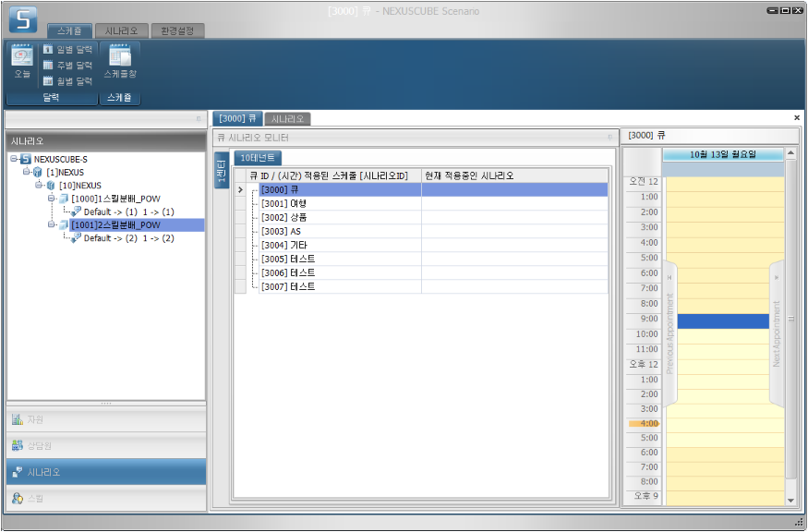Sort by 현재 적용중인 시나리오 column header
Screen dimensions: 808x532
[514, 175]
